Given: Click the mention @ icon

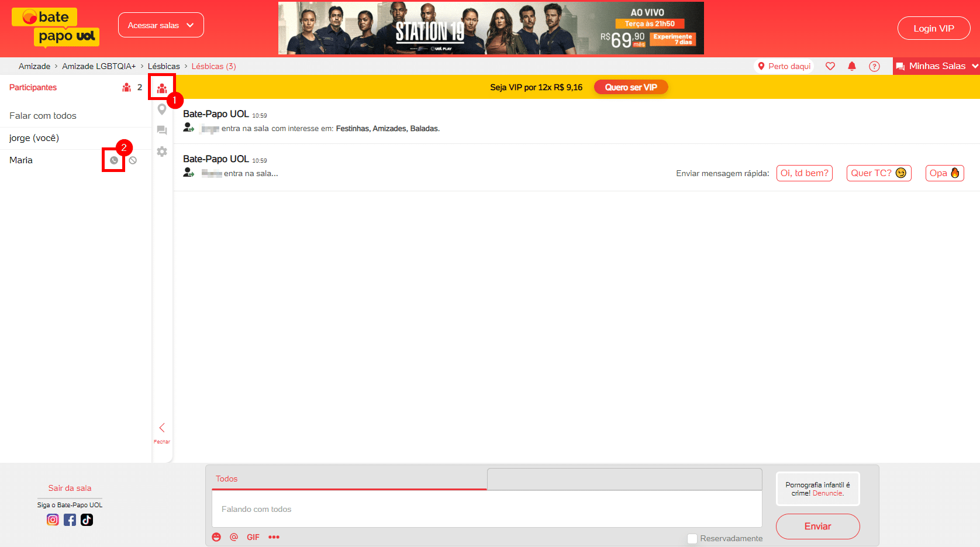Looking at the screenshot, I should (234, 537).
